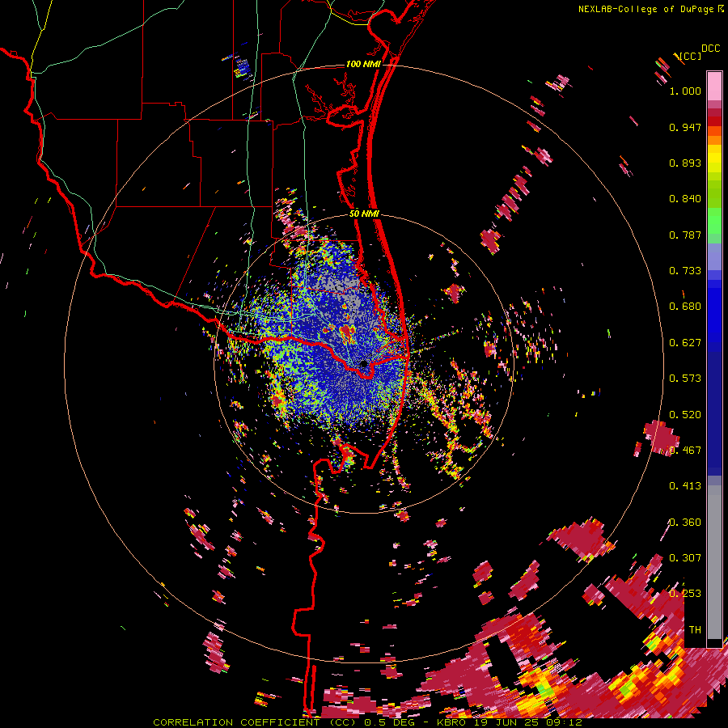728x728 pixels.
Task: Click the DCC label above the color scale
Action: pyautogui.click(x=710, y=49)
